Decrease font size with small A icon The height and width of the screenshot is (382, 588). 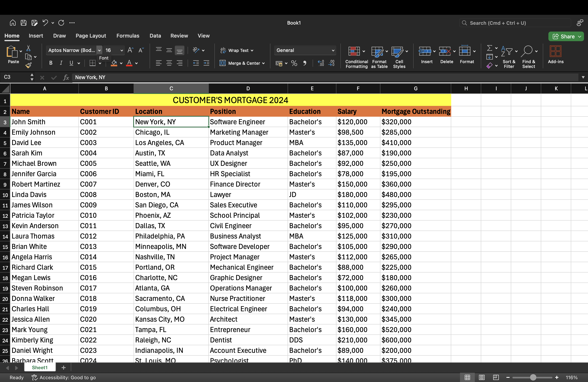pos(141,50)
